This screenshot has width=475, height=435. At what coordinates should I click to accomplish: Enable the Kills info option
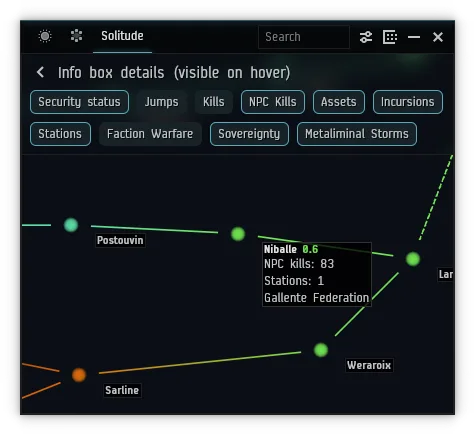pos(214,102)
